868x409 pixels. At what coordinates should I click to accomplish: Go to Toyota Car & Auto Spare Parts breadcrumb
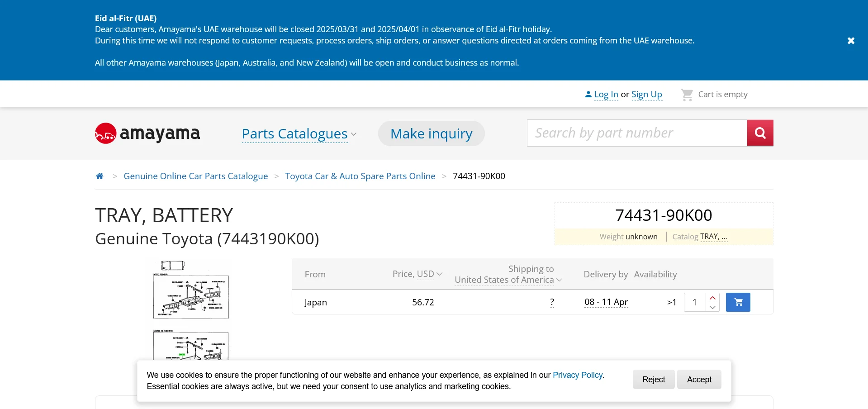tap(360, 176)
